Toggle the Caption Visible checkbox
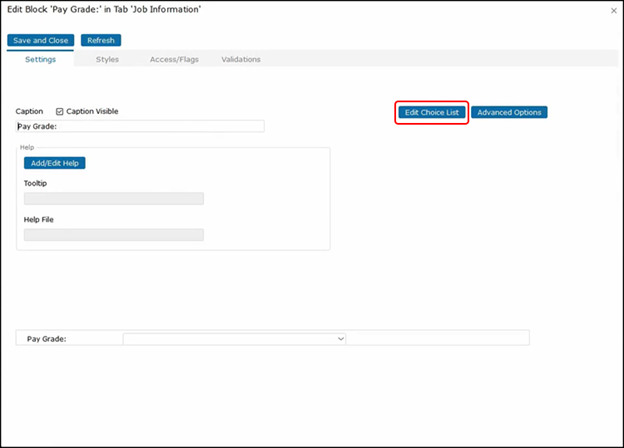Image resolution: width=624 pixels, height=448 pixels. click(60, 111)
